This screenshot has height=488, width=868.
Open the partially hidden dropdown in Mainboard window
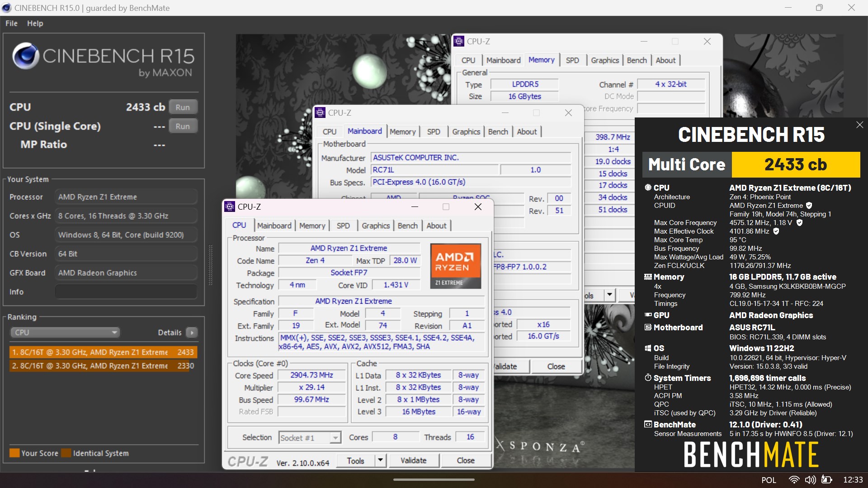click(609, 295)
